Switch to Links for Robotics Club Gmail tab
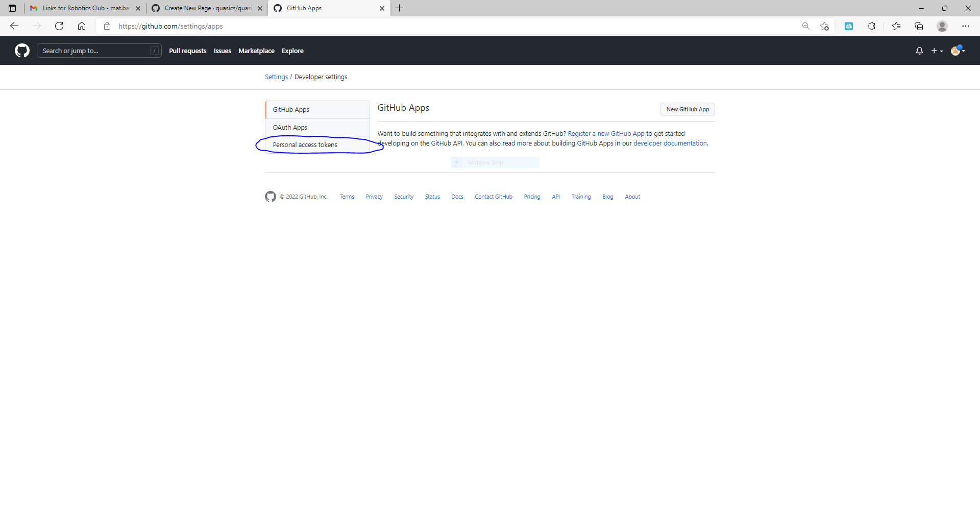 85,8
